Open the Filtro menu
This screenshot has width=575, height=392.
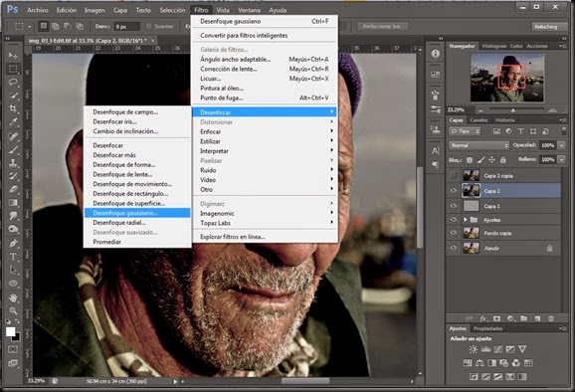(x=201, y=10)
